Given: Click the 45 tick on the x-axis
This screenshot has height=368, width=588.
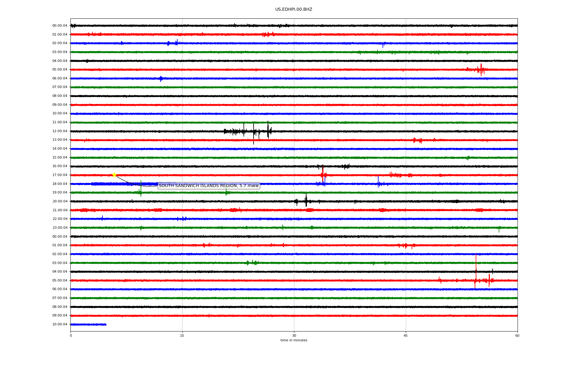Looking at the screenshot, I should (x=406, y=335).
